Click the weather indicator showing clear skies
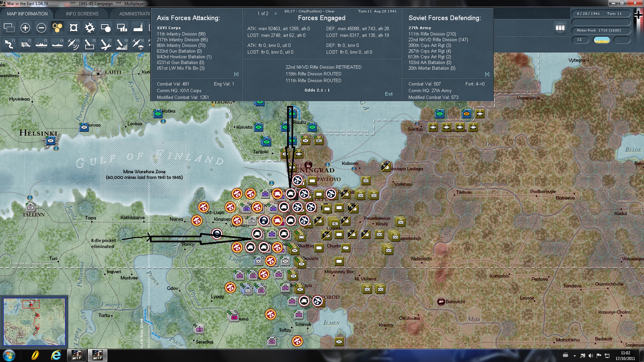The width and height of the screenshot is (644, 362). [602, 40]
